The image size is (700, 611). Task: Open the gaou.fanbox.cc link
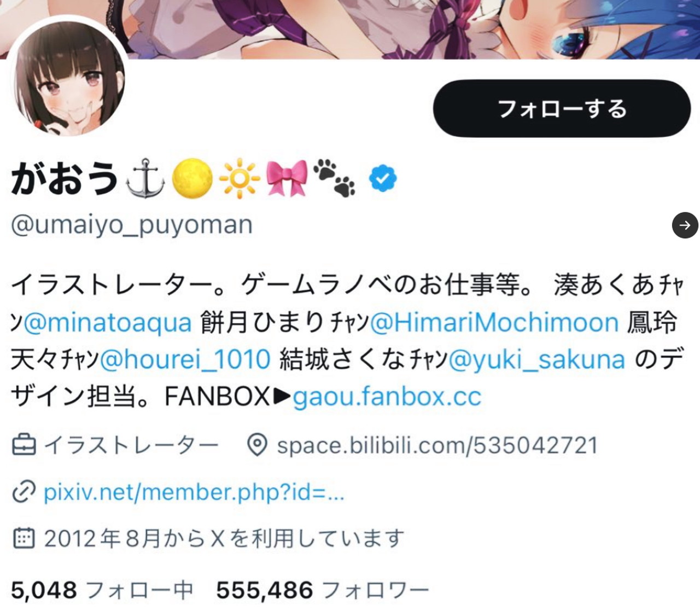(x=387, y=397)
